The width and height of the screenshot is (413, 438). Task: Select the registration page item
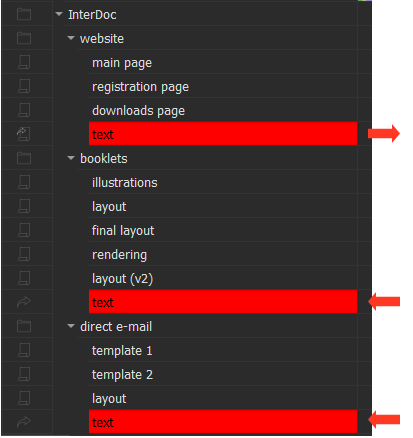(223, 86)
